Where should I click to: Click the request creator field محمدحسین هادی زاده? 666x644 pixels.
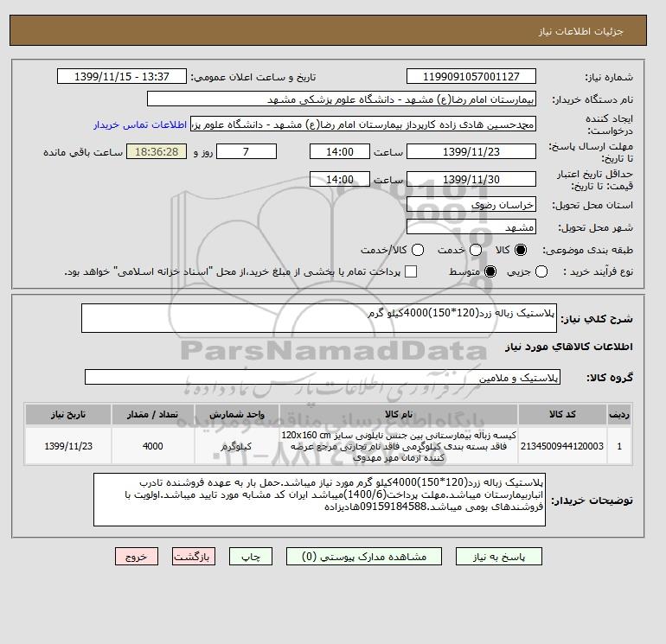pos(363,124)
